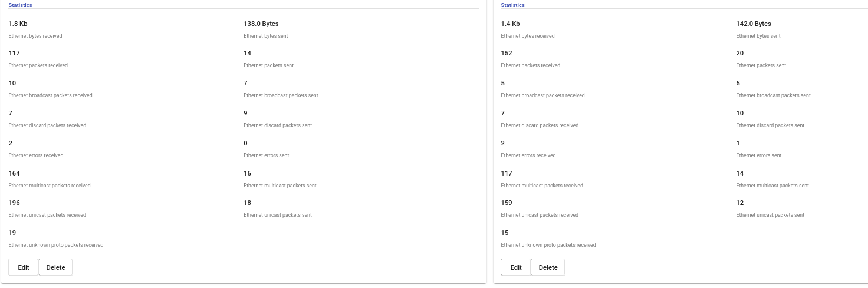
Task: Select the 20 Ethernet packets sent value
Action: 740,54
